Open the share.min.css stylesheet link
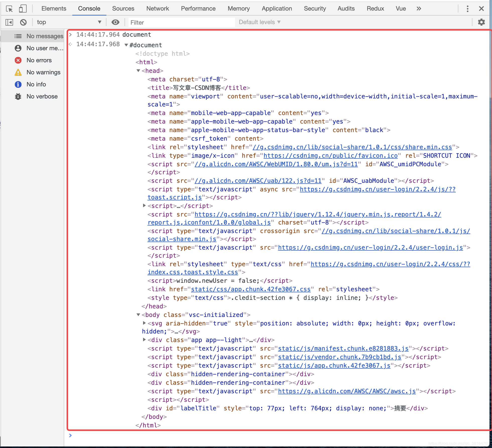Viewport: 492px width, 448px height. (352, 147)
